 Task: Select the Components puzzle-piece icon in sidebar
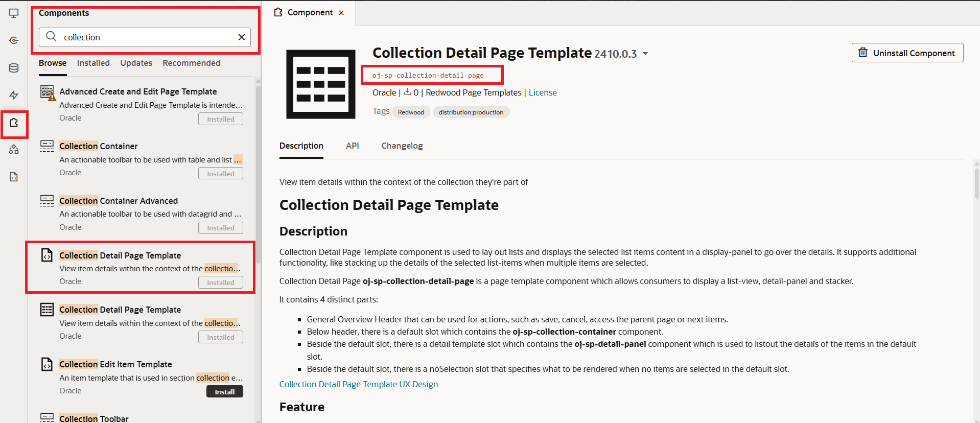pos(14,123)
